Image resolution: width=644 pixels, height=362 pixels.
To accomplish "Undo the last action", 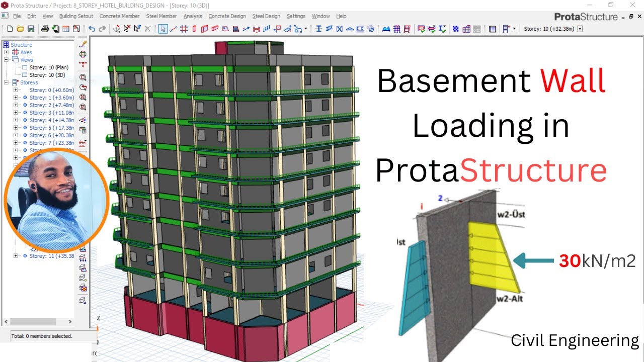I will click(x=92, y=29).
